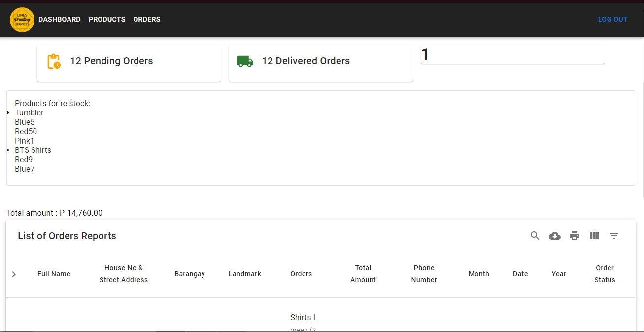This screenshot has width=644, height=332.
Task: Sort by Landmark column header
Action: point(245,274)
